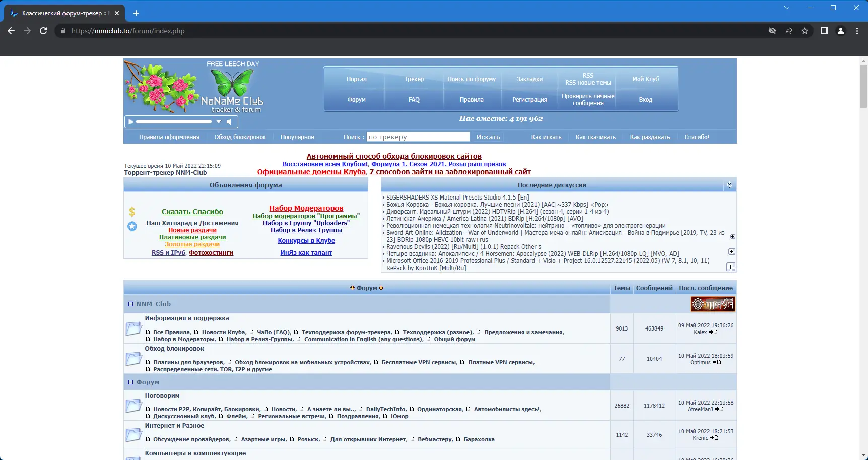Open the FAQ menu item
Viewport: 868px width, 460px height.
coord(414,100)
